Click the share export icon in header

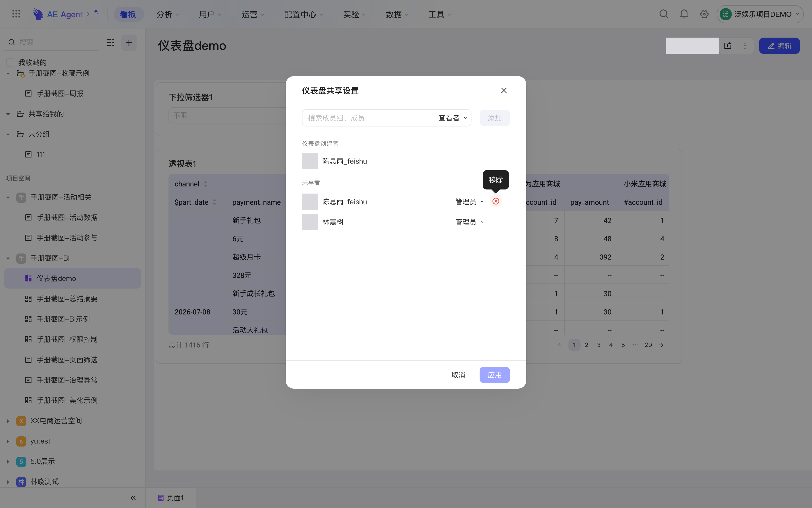(728, 46)
